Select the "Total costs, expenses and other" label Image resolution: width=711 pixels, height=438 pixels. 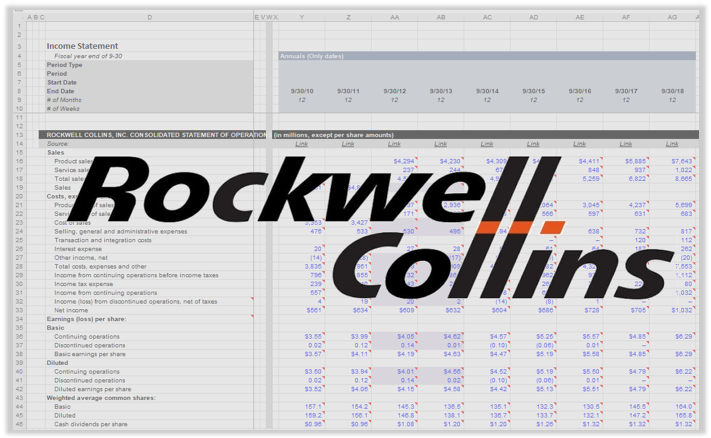click(x=100, y=267)
